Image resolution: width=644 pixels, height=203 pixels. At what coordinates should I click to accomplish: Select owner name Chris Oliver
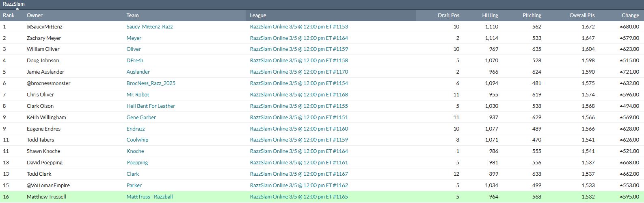click(x=40, y=94)
